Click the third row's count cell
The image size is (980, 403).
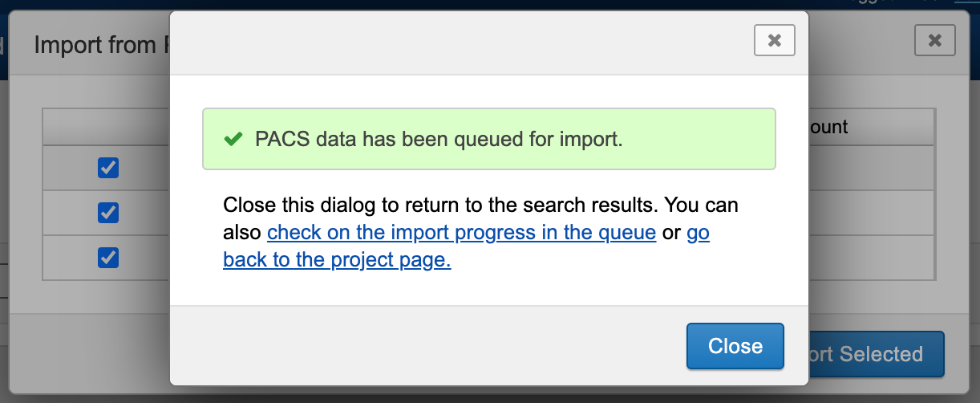pos(870,258)
